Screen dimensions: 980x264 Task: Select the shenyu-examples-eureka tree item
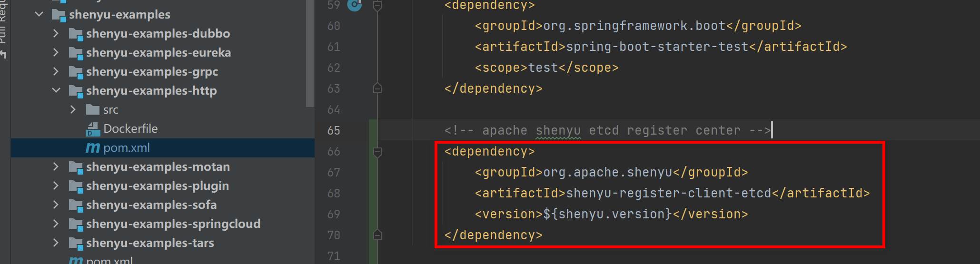(x=158, y=53)
